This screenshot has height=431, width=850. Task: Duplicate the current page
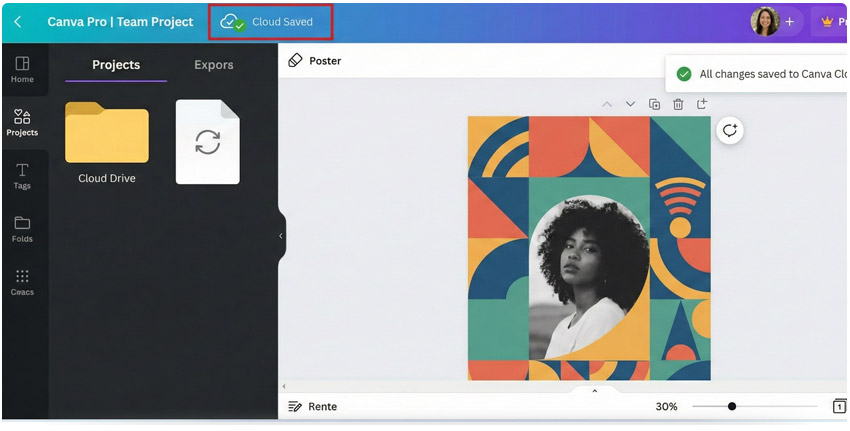[x=654, y=104]
